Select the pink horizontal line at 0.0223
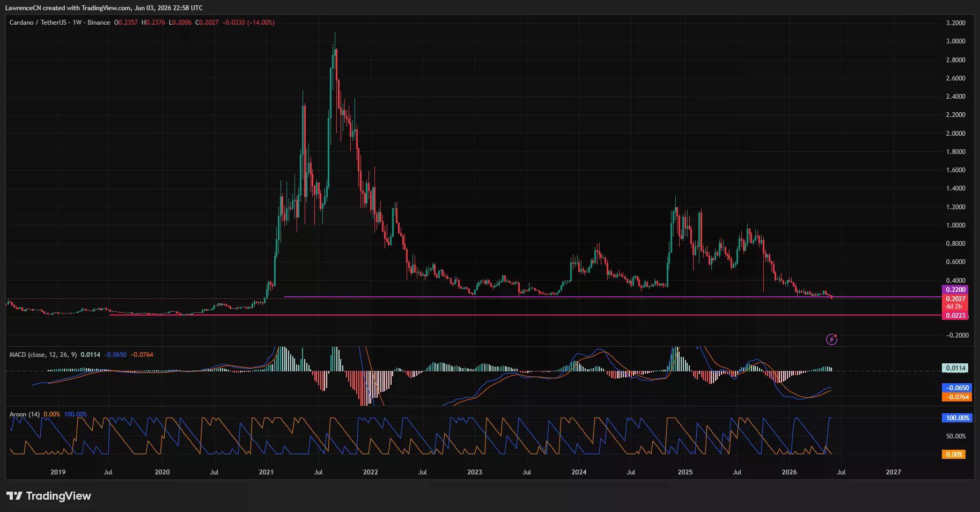The image size is (980, 512). 525,315
